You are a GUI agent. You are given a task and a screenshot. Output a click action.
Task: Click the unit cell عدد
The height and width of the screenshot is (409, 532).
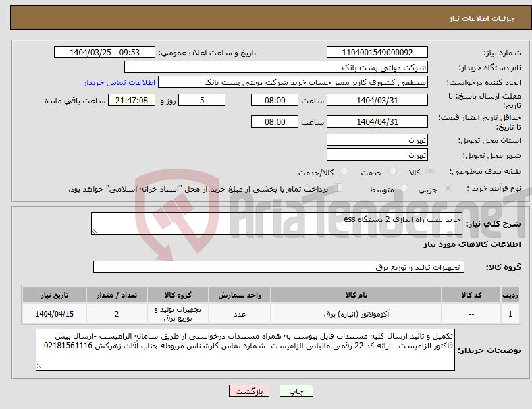[240, 314]
